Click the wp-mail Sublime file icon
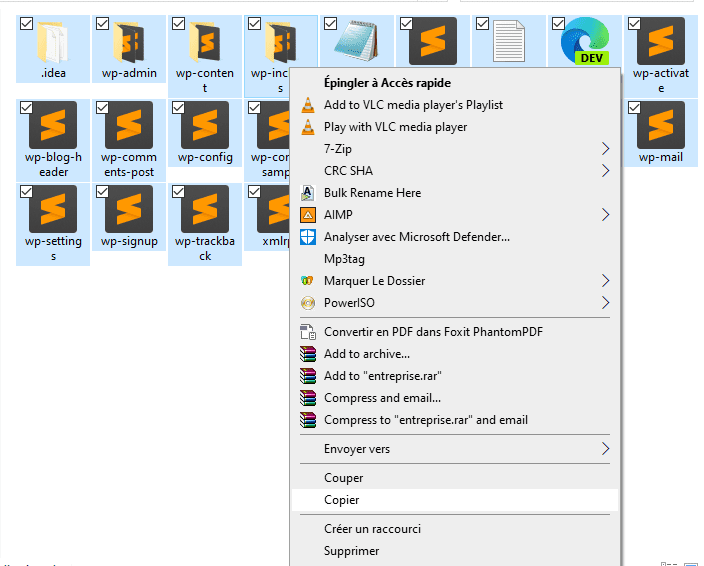The height and width of the screenshot is (566, 704). pyautogui.click(x=661, y=125)
